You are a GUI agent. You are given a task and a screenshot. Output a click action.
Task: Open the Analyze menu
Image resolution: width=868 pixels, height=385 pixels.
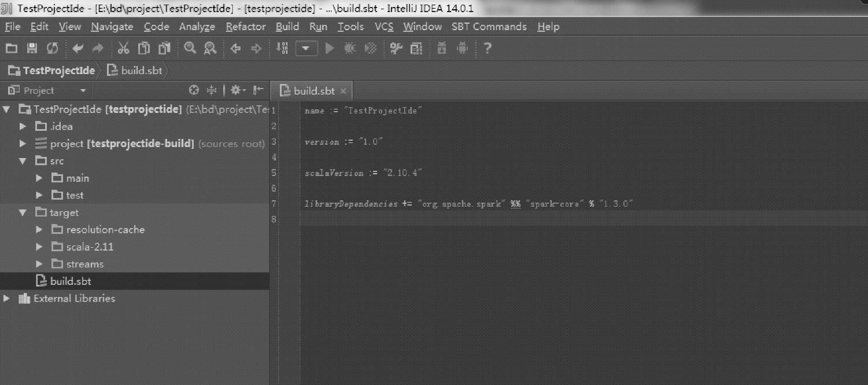click(197, 27)
